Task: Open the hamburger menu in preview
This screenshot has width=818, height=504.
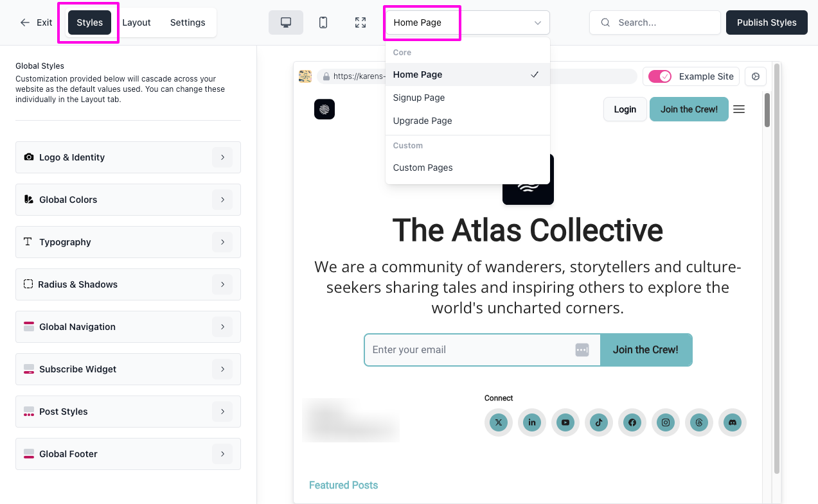Action: (x=739, y=109)
